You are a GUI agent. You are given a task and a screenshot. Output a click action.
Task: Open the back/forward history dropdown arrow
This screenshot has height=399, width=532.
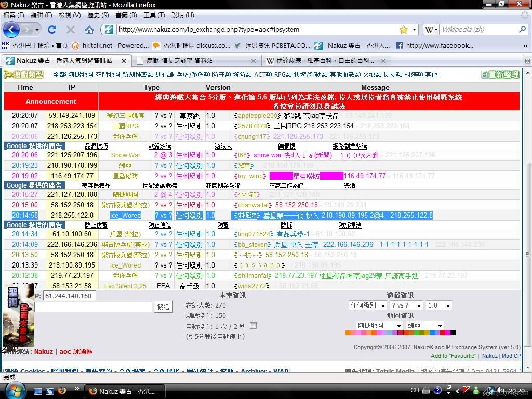(x=37, y=30)
